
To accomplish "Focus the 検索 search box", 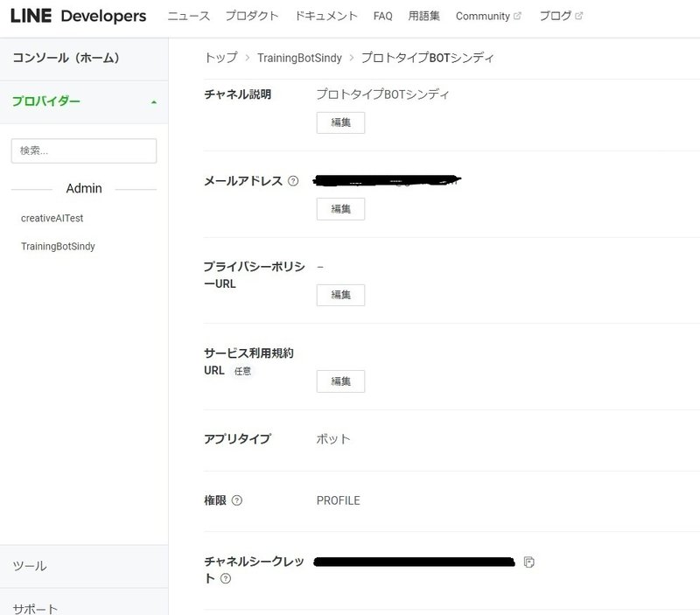I will click(x=84, y=150).
